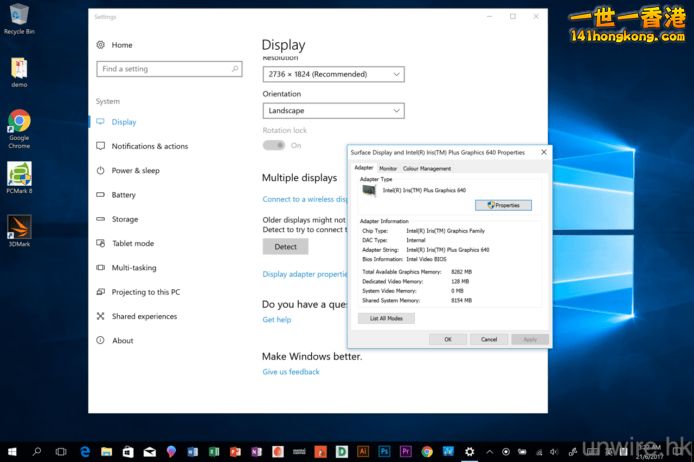
Task: Open Adobe Photoshop from taskbar
Action: tap(384, 451)
